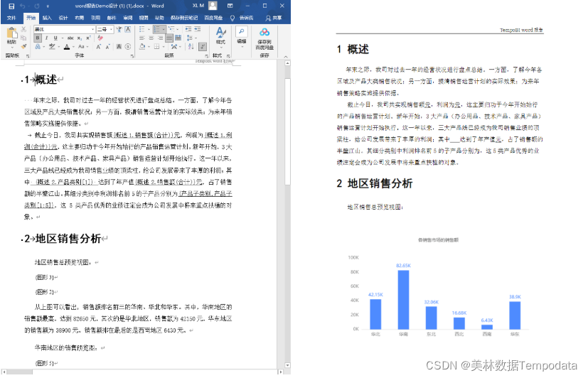Screen dimensions: 588x378
Task: Decrease paragraph indent
Action: click(x=188, y=29)
